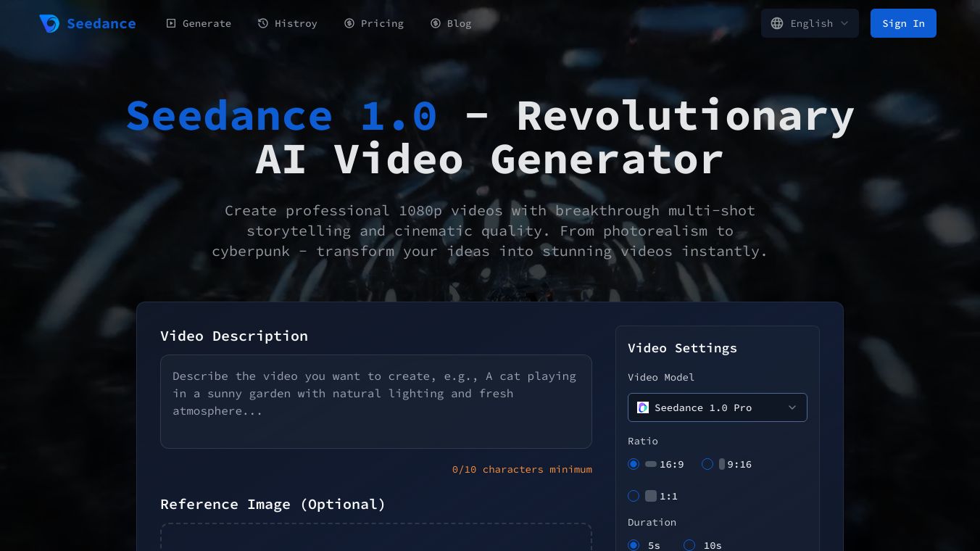Click the 16:9 landscape ratio icon
980x551 pixels.
pyautogui.click(x=651, y=464)
